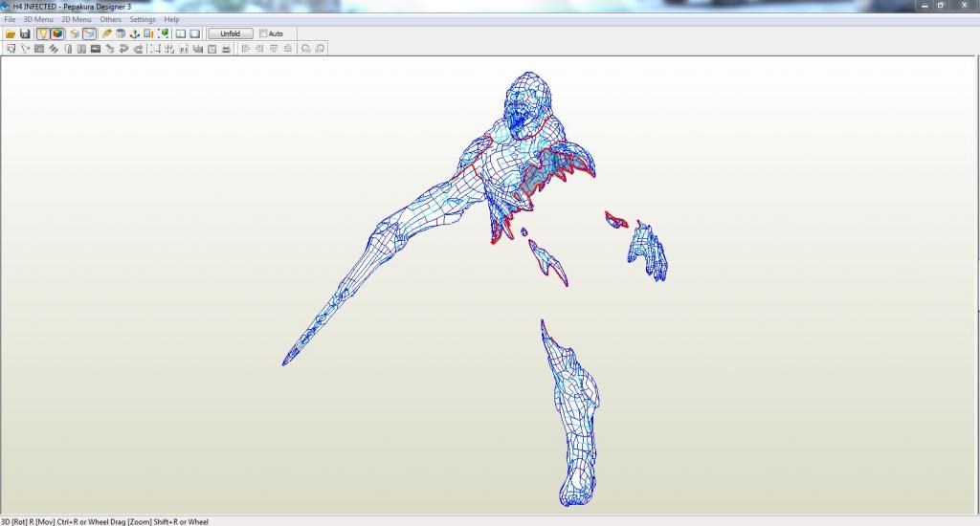Click the align bottom icon
Screen dimensions: 980x526
[287, 49]
